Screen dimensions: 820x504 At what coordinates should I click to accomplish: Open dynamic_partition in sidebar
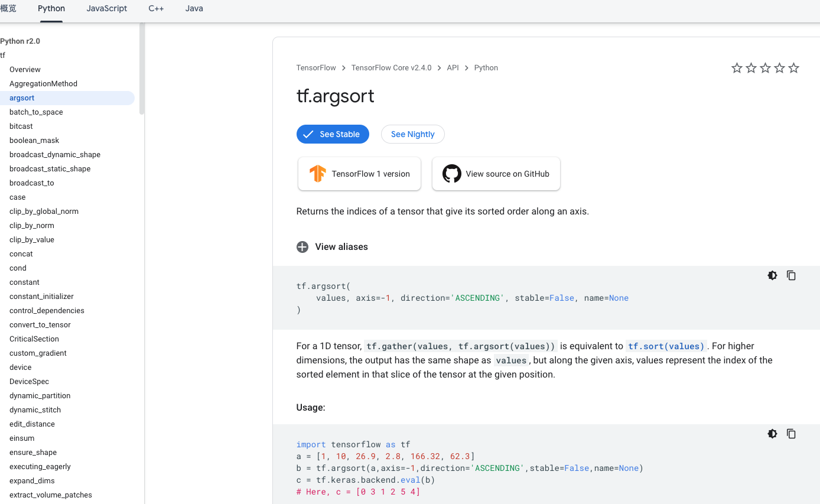(x=40, y=396)
